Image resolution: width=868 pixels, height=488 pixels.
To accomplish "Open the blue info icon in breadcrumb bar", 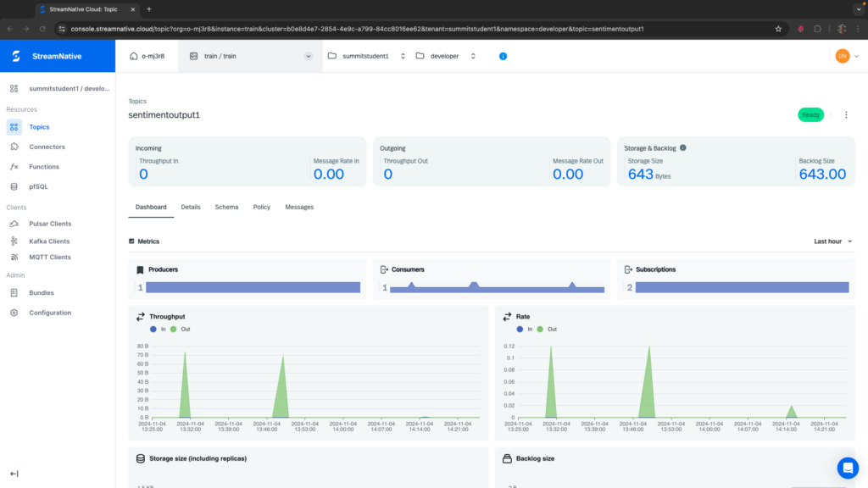I will tap(503, 56).
